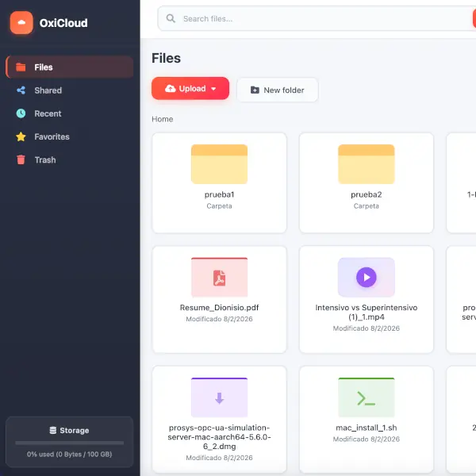The width and height of the screenshot is (476, 476).
Task: Click the terminal icon for mac_install_1.sh
Action: click(366, 399)
